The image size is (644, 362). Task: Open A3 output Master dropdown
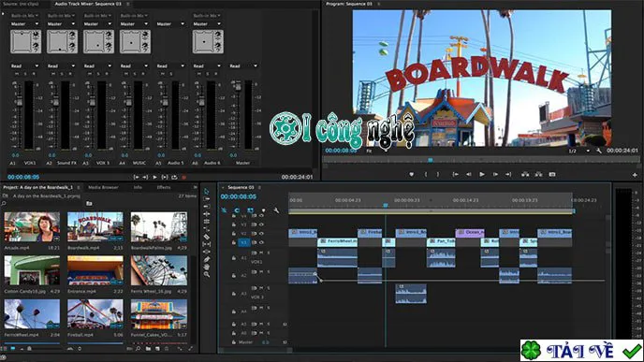(97, 23)
